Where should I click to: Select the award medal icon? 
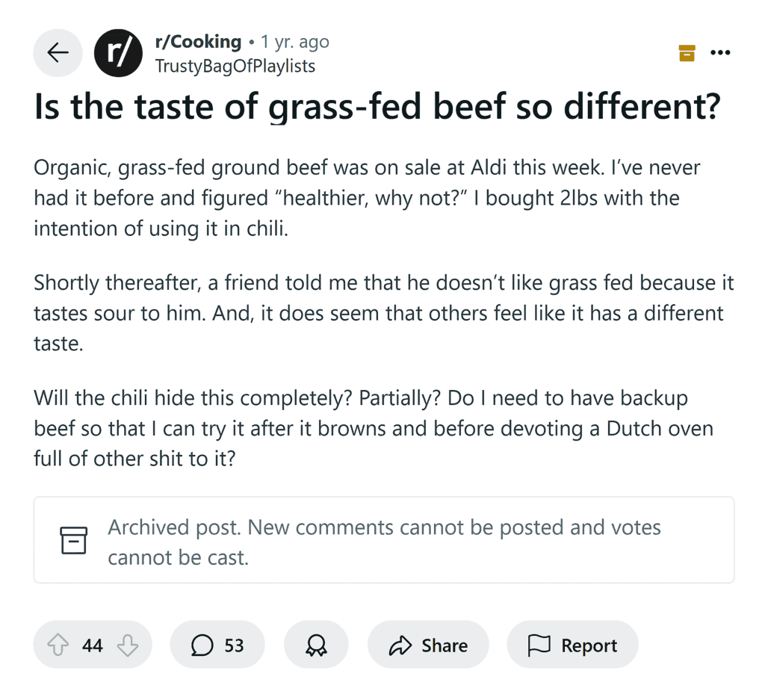tap(316, 644)
